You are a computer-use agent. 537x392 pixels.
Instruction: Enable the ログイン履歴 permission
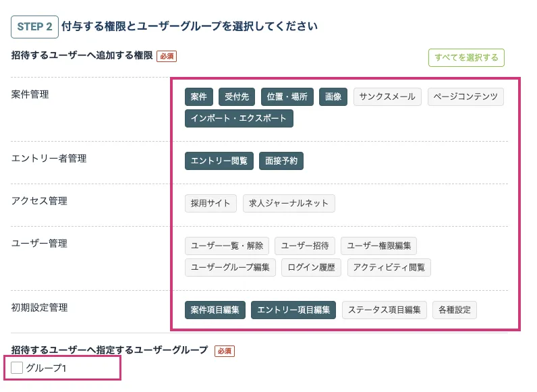(311, 267)
